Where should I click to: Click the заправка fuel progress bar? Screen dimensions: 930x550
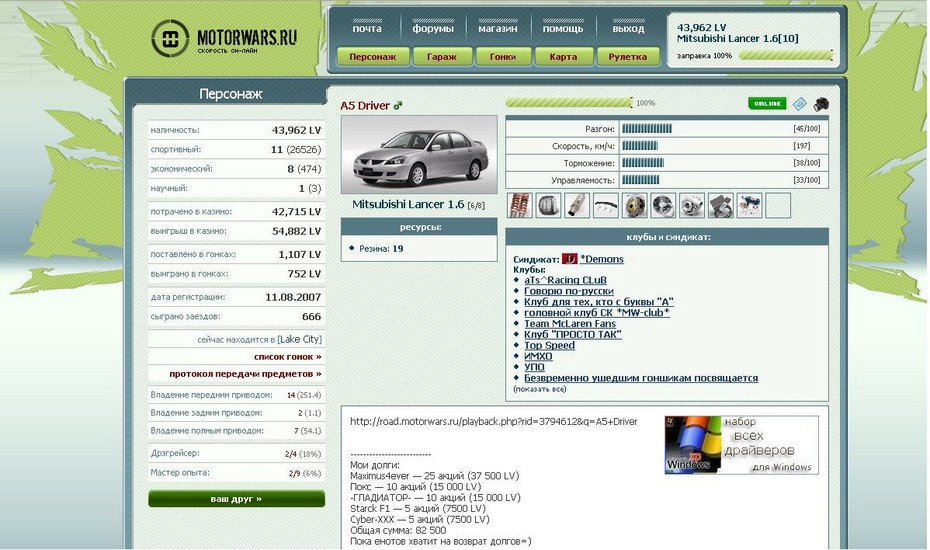(785, 56)
